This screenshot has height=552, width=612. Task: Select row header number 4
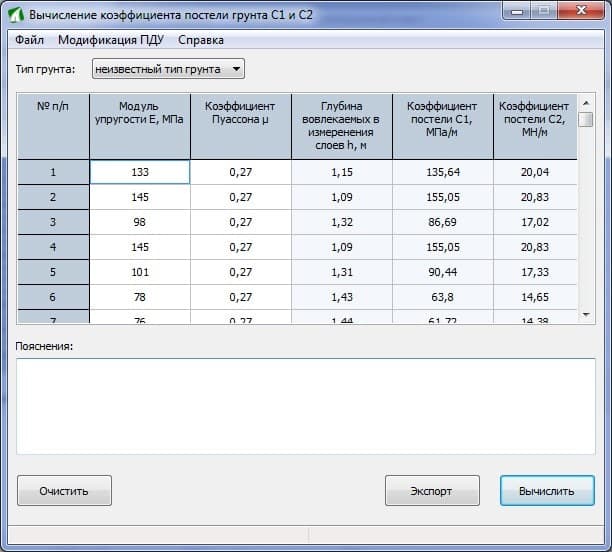tap(53, 247)
